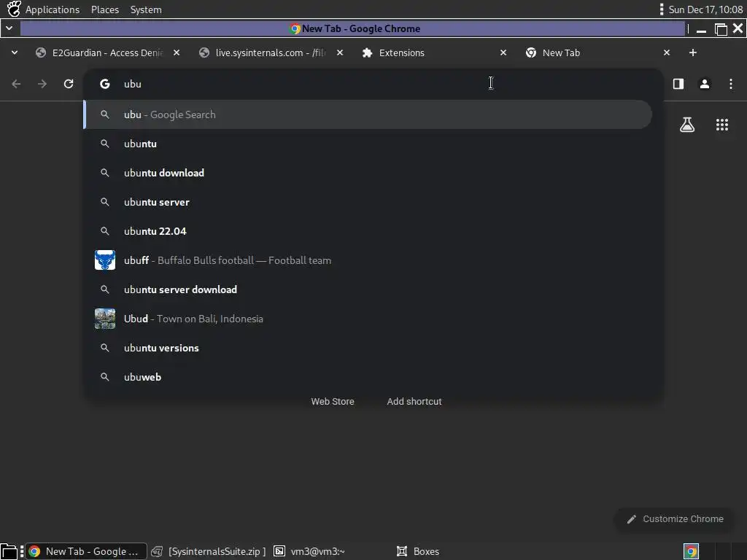Viewport: 747px width, 560px height.
Task: Select the 'ubuff - Buffalo Bulls football' suggestion
Action: (368, 260)
